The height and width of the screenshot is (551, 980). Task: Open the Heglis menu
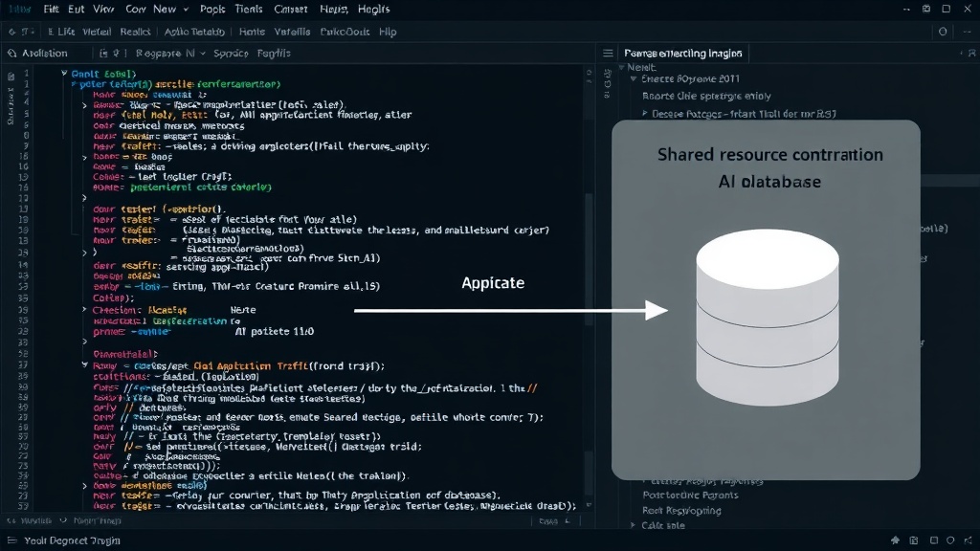click(374, 9)
